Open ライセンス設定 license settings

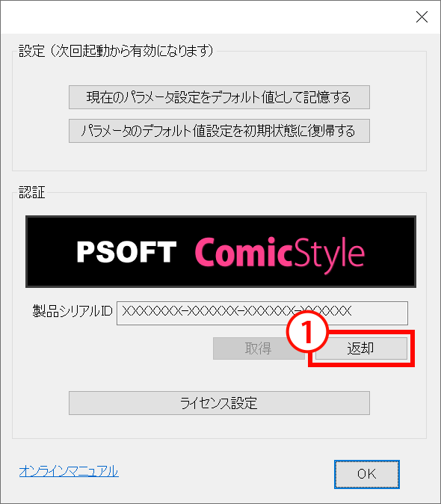(x=219, y=403)
